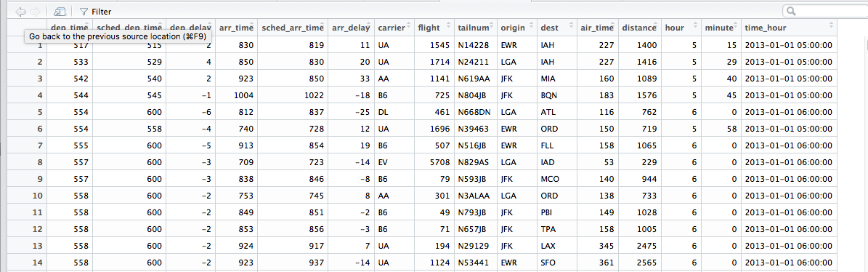Toggle the Filter button in toolbar

pyautogui.click(x=95, y=12)
